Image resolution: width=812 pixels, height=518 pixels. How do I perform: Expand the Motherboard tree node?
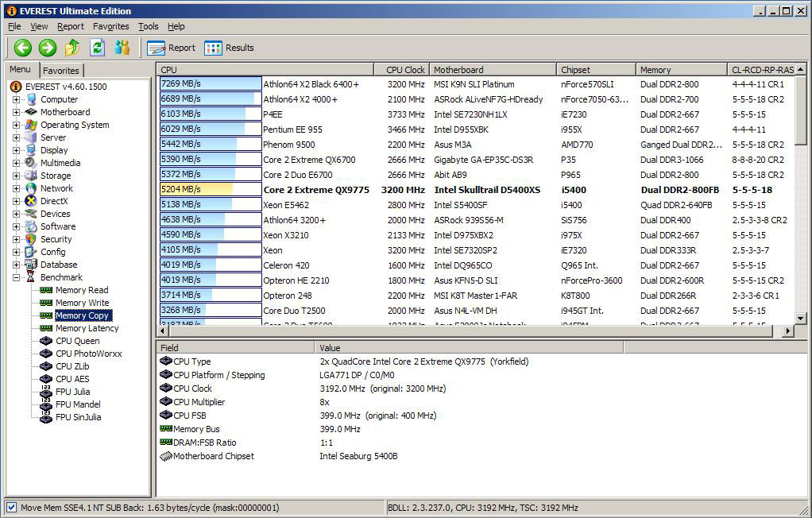point(16,112)
